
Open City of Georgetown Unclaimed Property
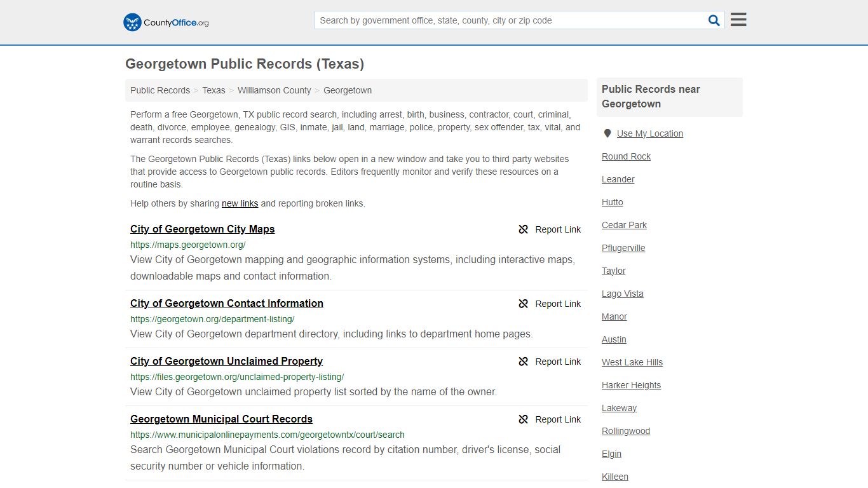pyautogui.click(x=226, y=361)
